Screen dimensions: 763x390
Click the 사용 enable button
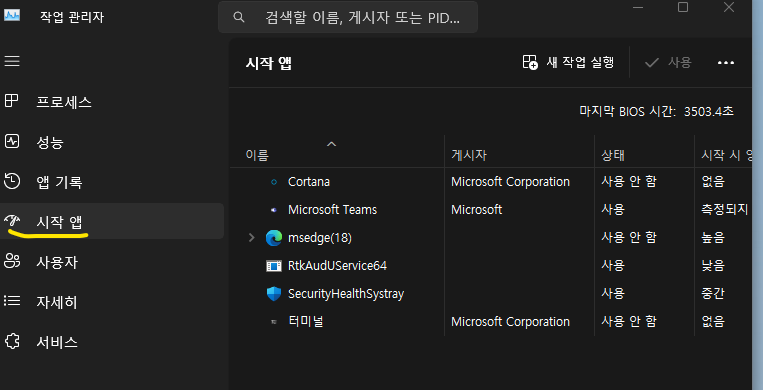(x=668, y=63)
